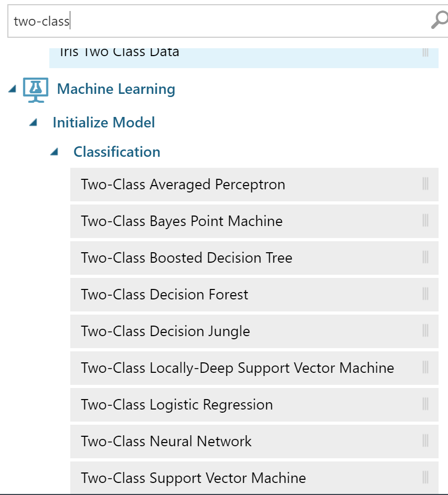Click drag handle on Two-Class Averaged Perceptron

(x=425, y=184)
